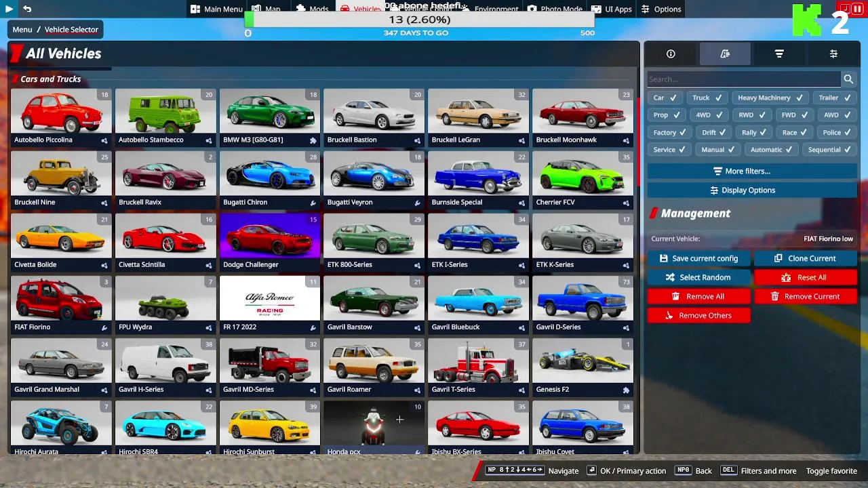Click the config icon on Autobello Piccolina
Viewport: 868px width, 488px height.
click(104, 140)
